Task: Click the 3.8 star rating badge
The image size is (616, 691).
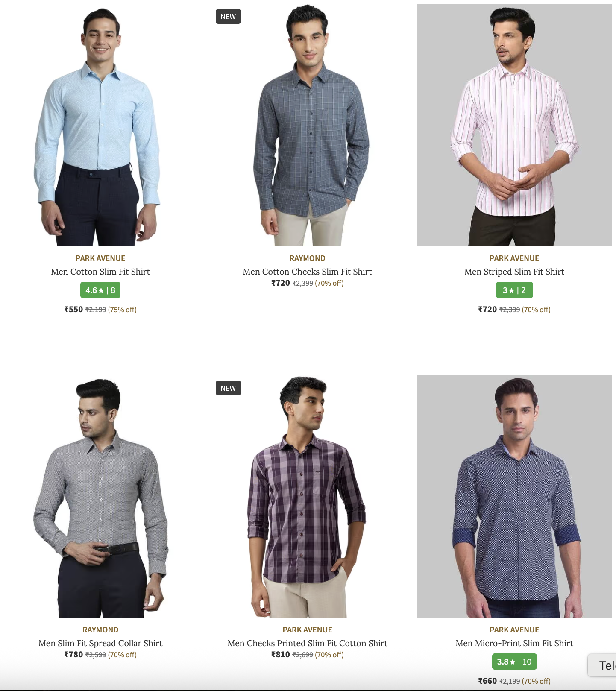Action: tap(514, 662)
